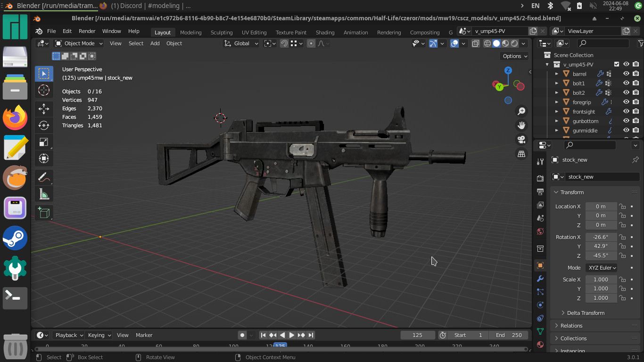This screenshot has width=644, height=362.
Task: Open the Render properties tab (camera icon)
Action: click(540, 178)
